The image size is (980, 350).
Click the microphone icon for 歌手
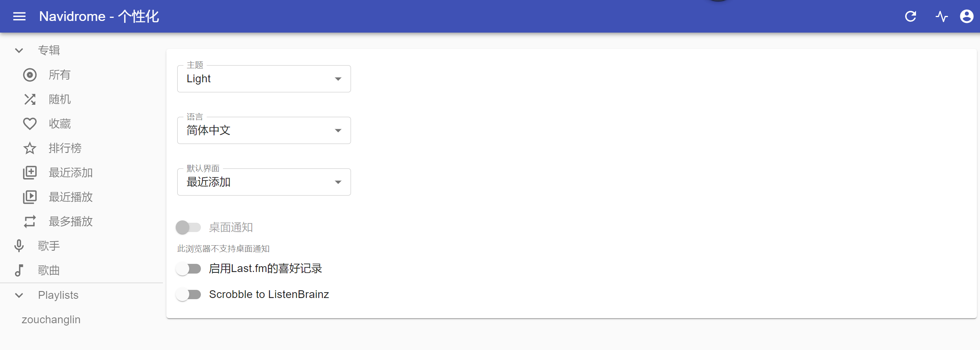pos(19,246)
